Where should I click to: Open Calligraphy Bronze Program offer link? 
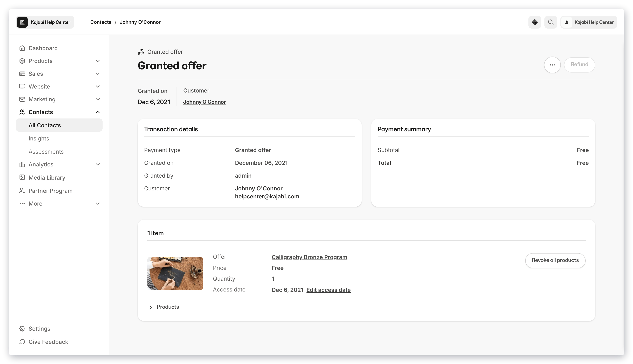point(309,257)
